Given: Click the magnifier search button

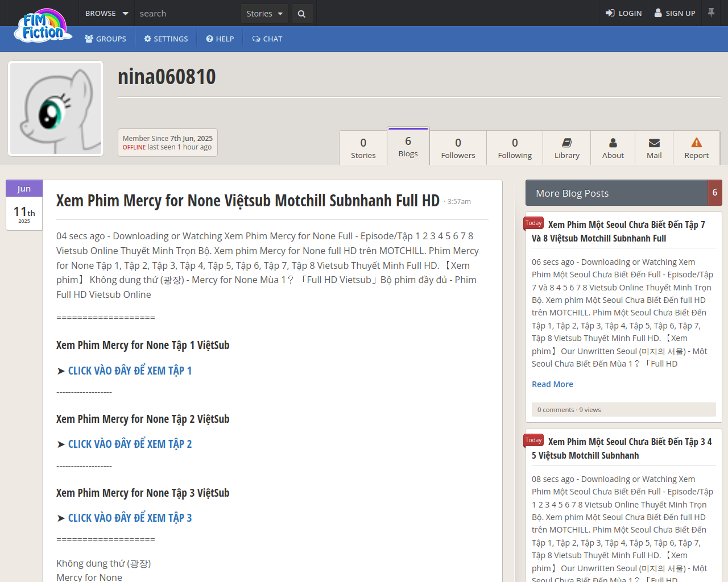Looking at the screenshot, I should (302, 14).
